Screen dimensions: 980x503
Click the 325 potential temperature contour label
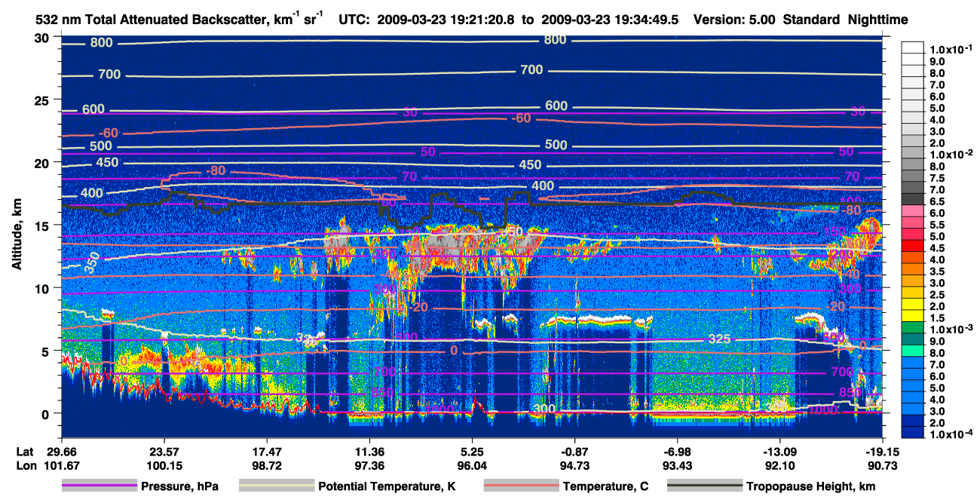tap(720, 339)
